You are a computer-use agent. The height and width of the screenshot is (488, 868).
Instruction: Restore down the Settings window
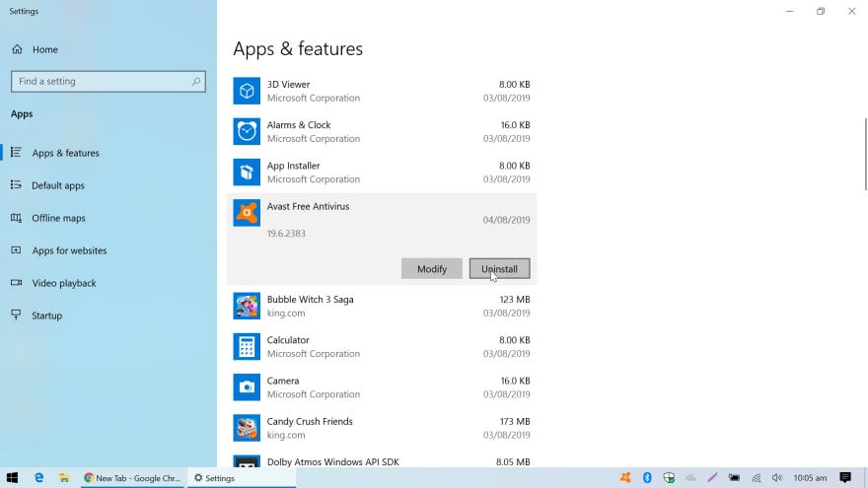(821, 11)
